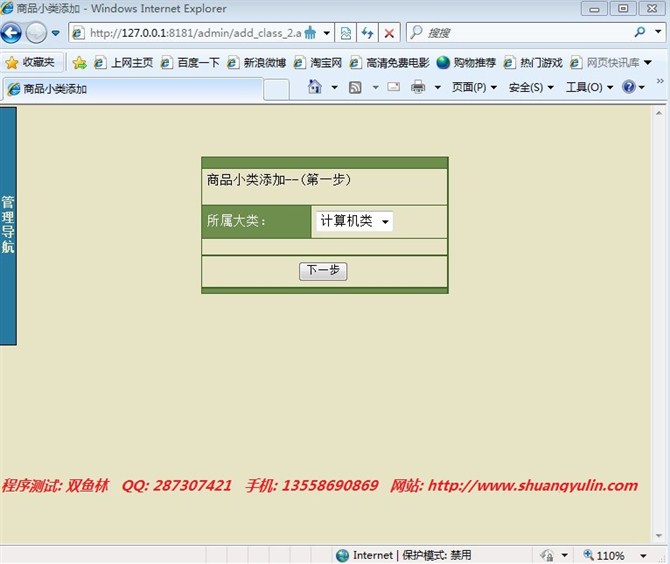Open the 新浪微博 bookmark

click(256, 63)
